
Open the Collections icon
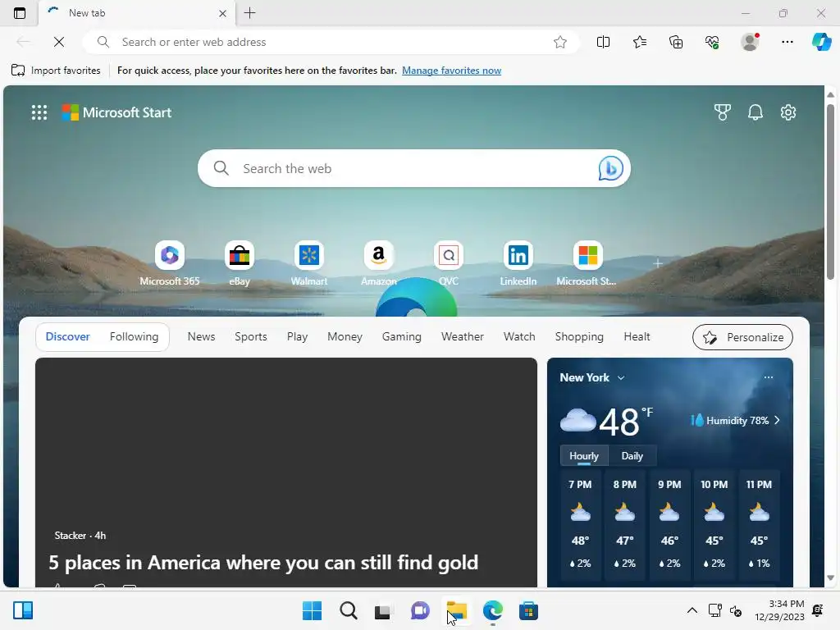tap(676, 42)
